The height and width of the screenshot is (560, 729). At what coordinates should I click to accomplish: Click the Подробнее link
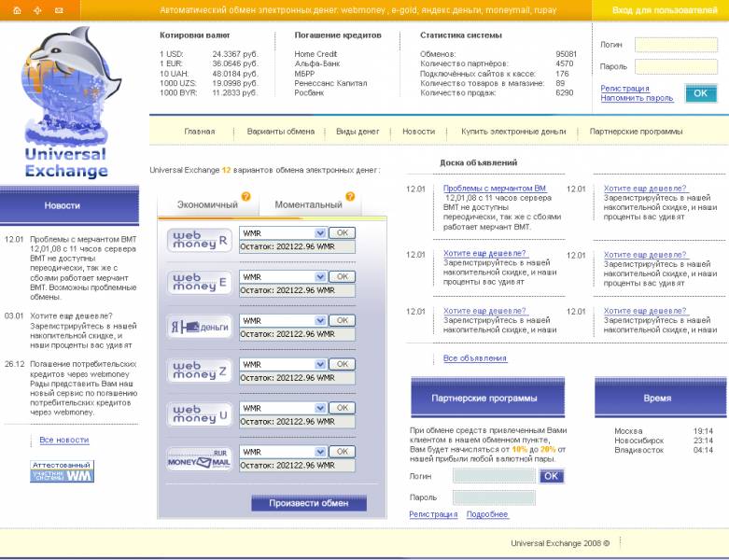[486, 514]
